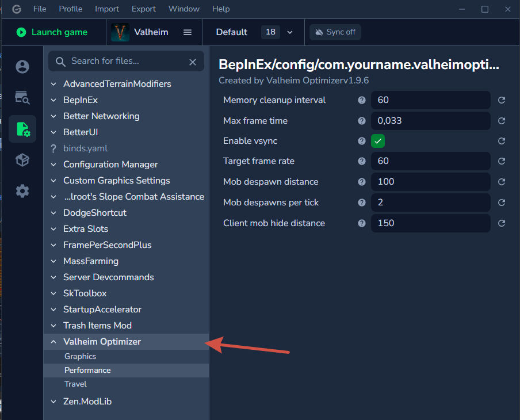Expand Zen.ModLib
520x420 pixels.
126,402
